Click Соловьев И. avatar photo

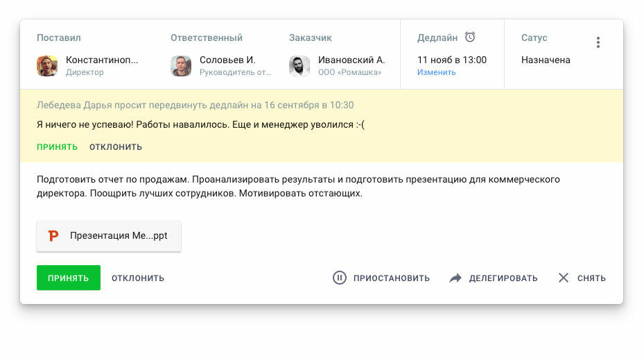(x=181, y=66)
